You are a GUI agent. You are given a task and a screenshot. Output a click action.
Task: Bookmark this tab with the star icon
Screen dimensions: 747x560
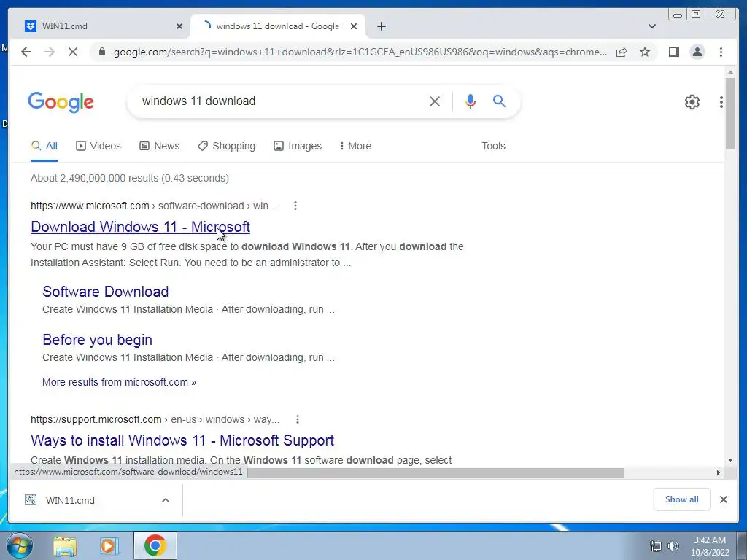tap(645, 52)
